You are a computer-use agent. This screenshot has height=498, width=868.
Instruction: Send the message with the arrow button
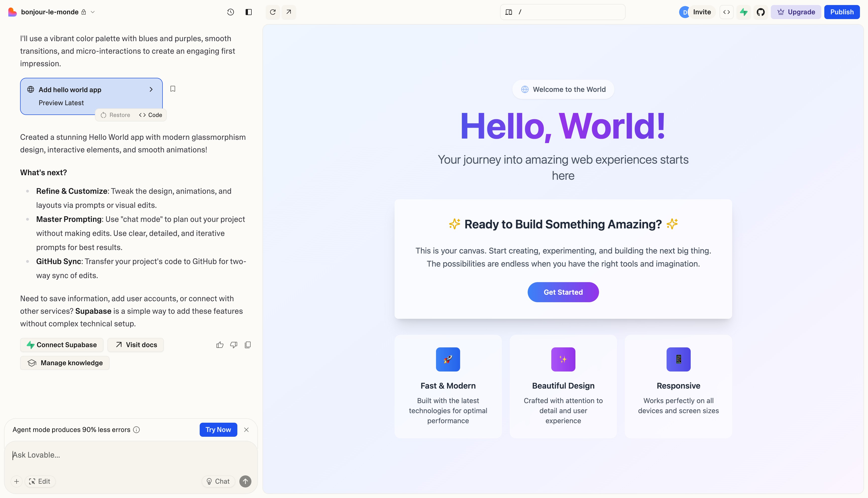[245, 481]
